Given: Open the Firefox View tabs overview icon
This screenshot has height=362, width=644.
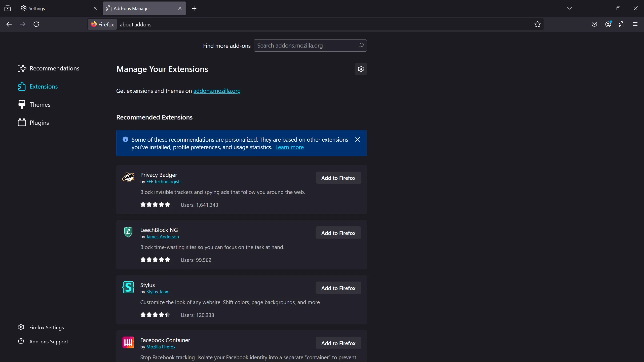Looking at the screenshot, I should [8, 9].
